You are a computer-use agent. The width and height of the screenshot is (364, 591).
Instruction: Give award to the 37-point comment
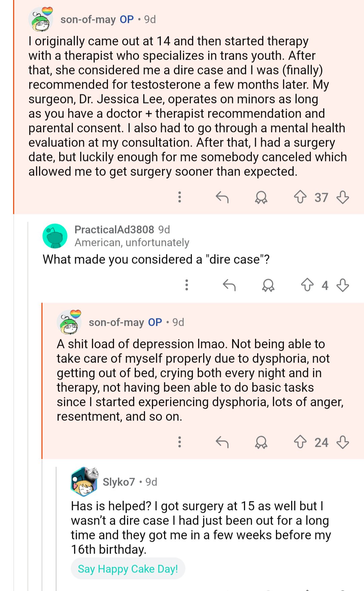pos(261,197)
